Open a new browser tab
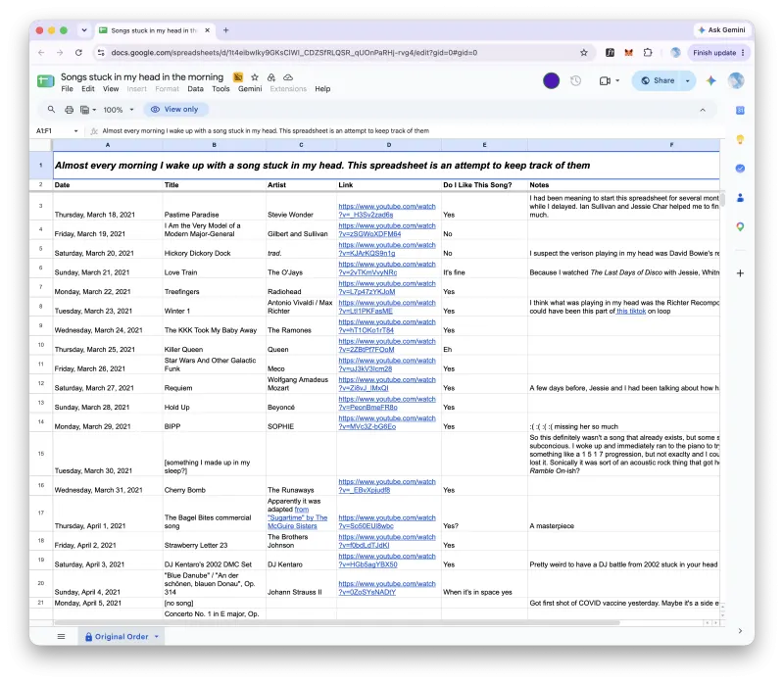 coord(226,30)
